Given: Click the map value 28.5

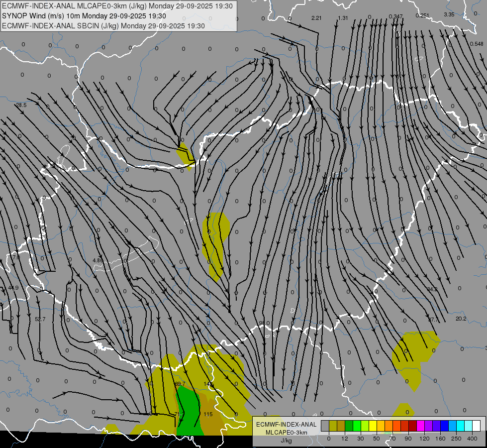Looking at the screenshot, I should click(21, 106).
